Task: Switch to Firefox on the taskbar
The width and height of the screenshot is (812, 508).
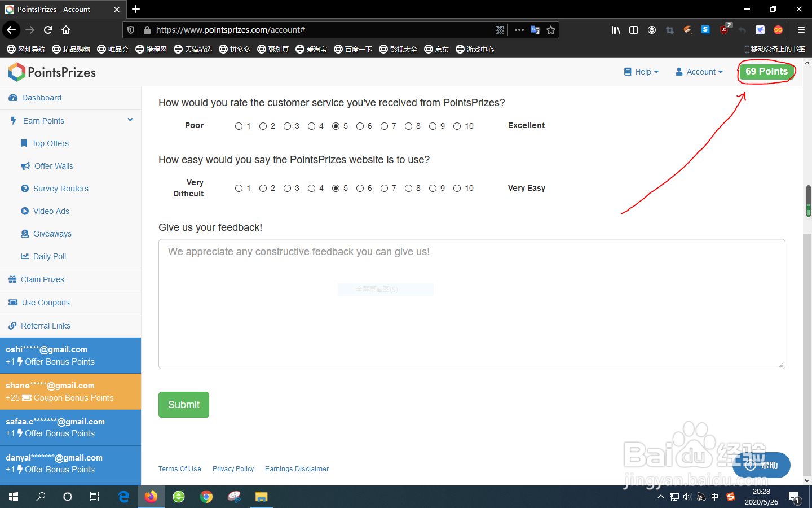Action: pyautogui.click(x=151, y=497)
